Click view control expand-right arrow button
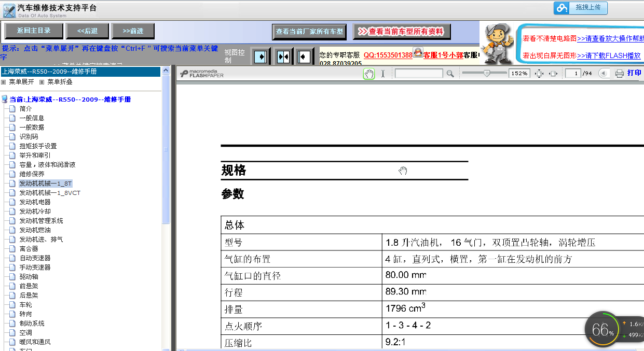Screen dimensions: 644x351 tap(261, 56)
